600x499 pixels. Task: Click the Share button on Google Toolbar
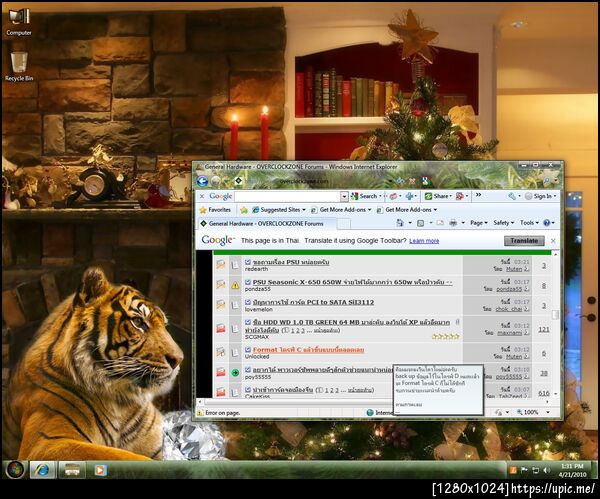point(437,196)
